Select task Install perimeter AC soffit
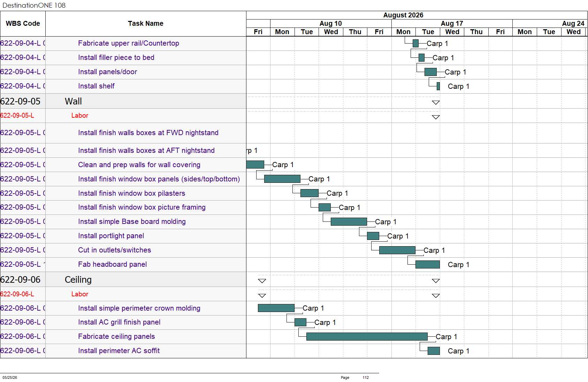The width and height of the screenshot is (588, 382). pos(119,351)
